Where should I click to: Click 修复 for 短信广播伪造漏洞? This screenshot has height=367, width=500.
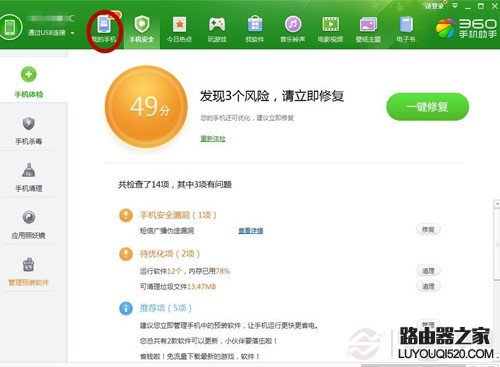pyautogui.click(x=428, y=229)
